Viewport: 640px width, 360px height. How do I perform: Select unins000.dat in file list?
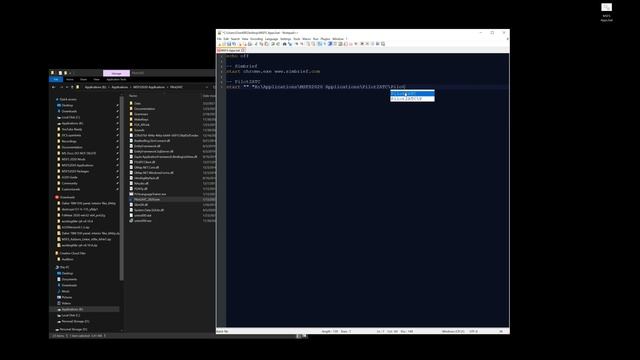[142, 215]
